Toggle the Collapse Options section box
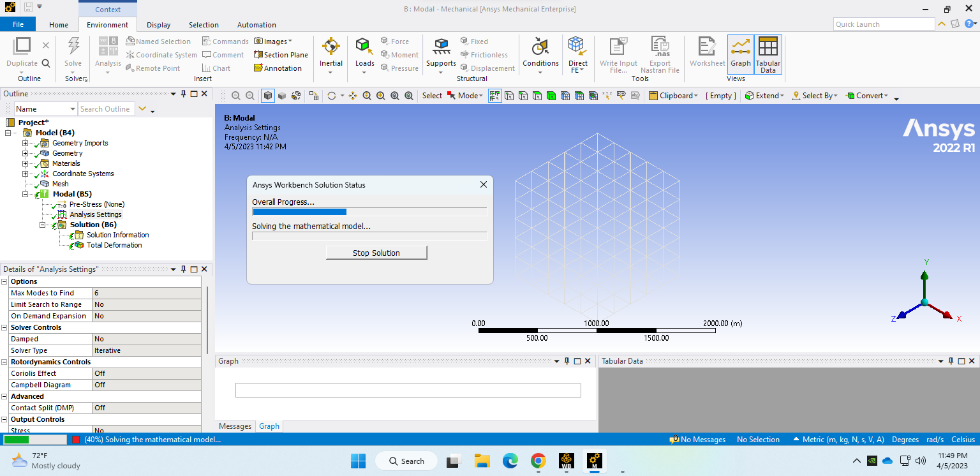The height and width of the screenshot is (476, 980). (x=4, y=281)
